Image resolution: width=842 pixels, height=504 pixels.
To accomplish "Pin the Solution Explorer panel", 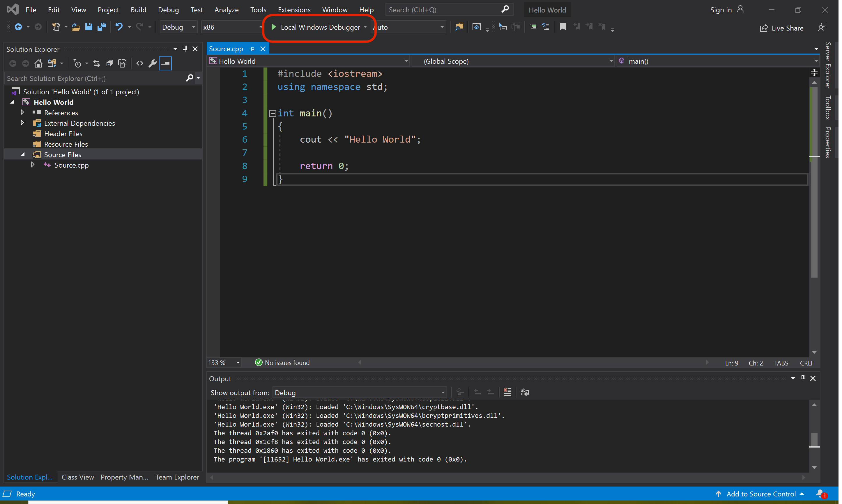I will click(x=185, y=49).
